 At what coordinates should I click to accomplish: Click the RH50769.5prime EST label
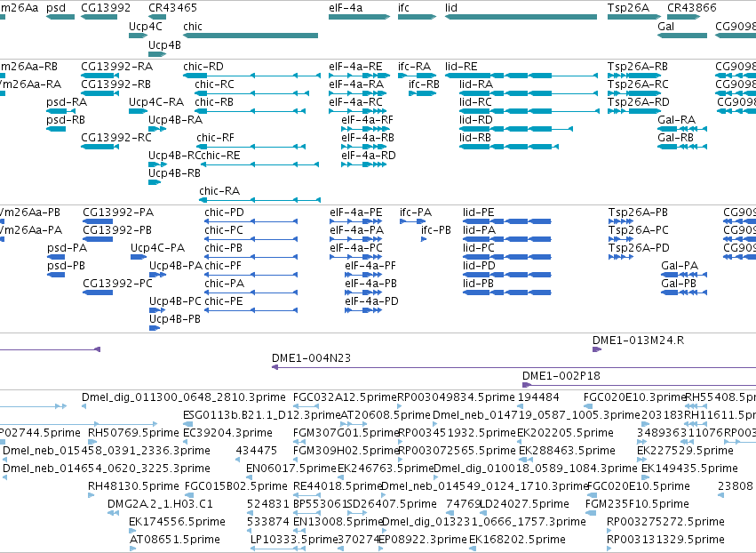click(133, 433)
